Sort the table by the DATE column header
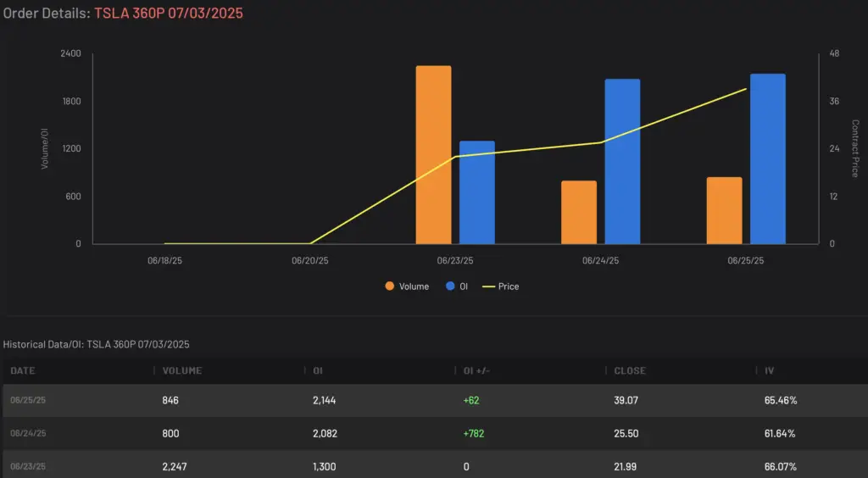 (23, 370)
